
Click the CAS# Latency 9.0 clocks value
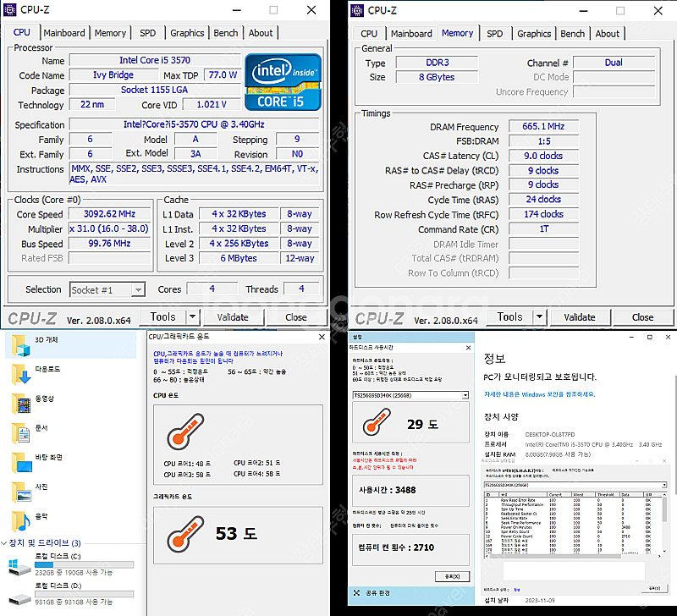543,156
